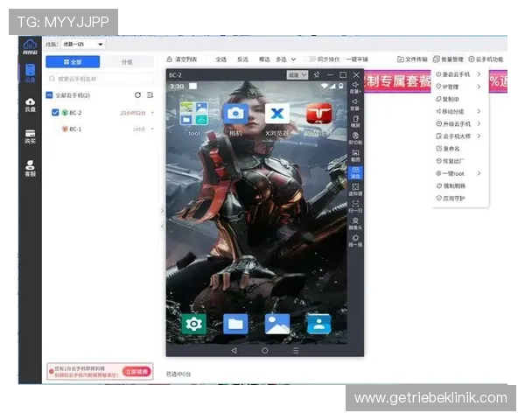Expand the 多选 multi-select dropdown arrow
The image size is (525, 420).
tap(293, 59)
